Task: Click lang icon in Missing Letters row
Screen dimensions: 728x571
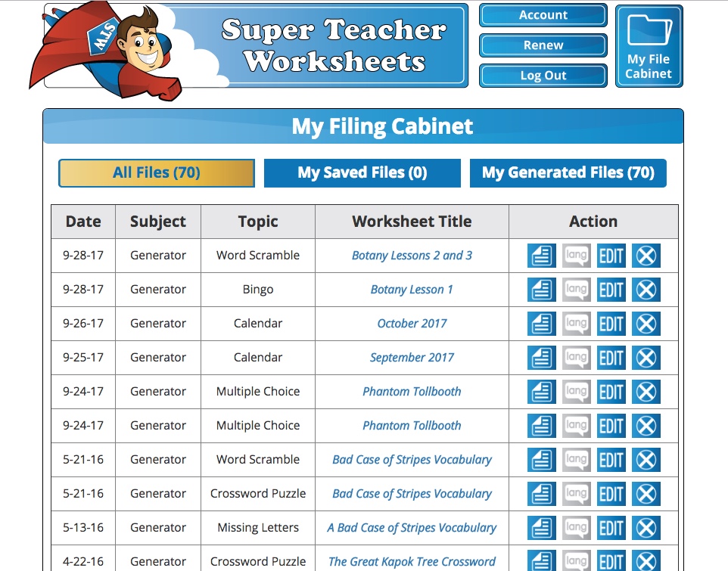Action: click(576, 528)
